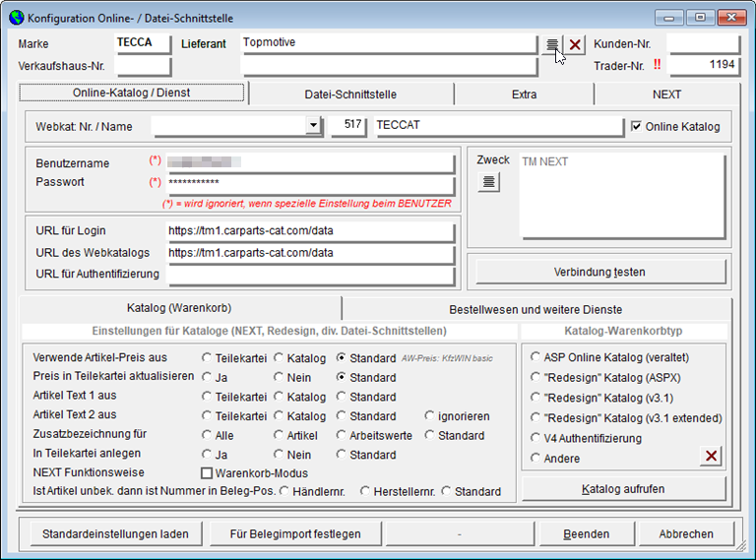756x560 pixels.
Task: Click the globe icon in the title bar
Action: point(17,18)
